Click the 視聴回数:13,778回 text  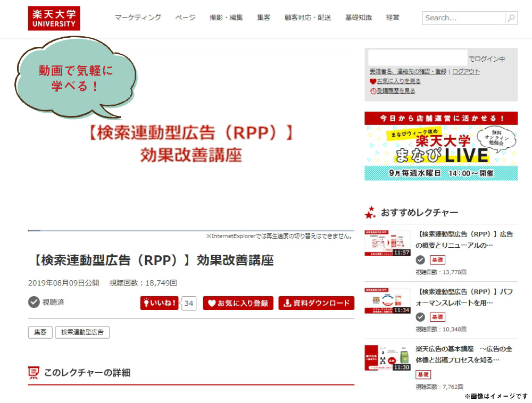pyautogui.click(x=441, y=272)
